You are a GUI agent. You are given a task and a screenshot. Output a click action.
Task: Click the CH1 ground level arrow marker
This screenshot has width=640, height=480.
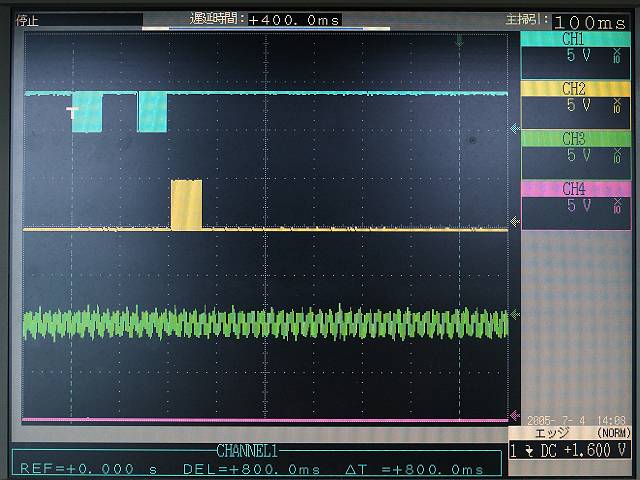tap(515, 128)
